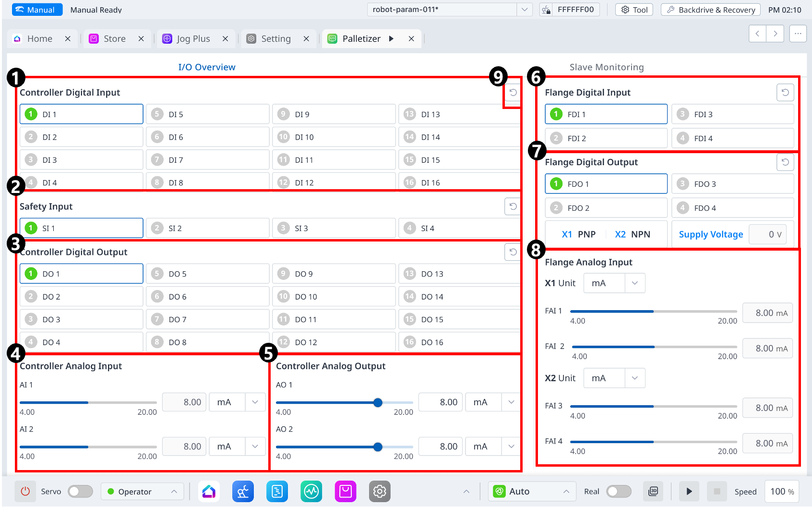Open the robot arm jog icon
Viewport: 812px width, 507px height.
(243, 491)
